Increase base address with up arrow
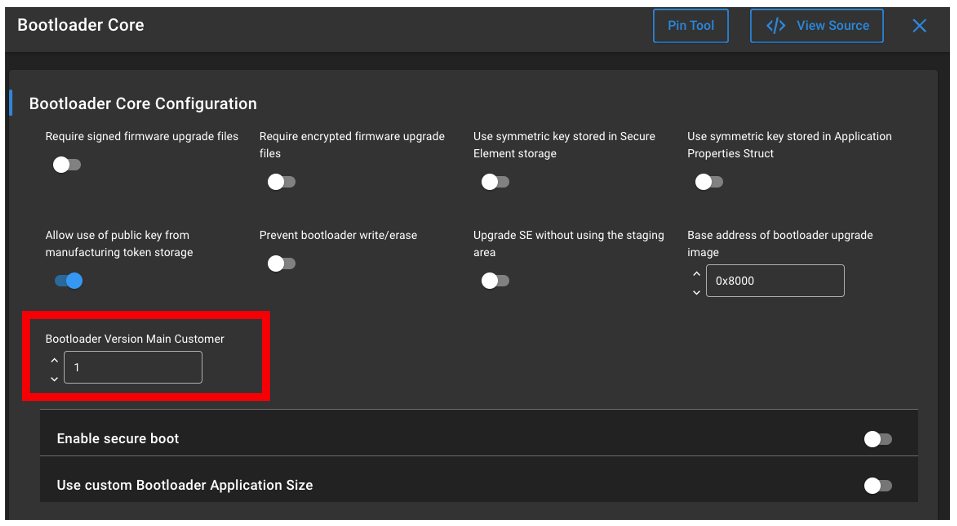Screen dimensions: 957x526 click(696, 273)
